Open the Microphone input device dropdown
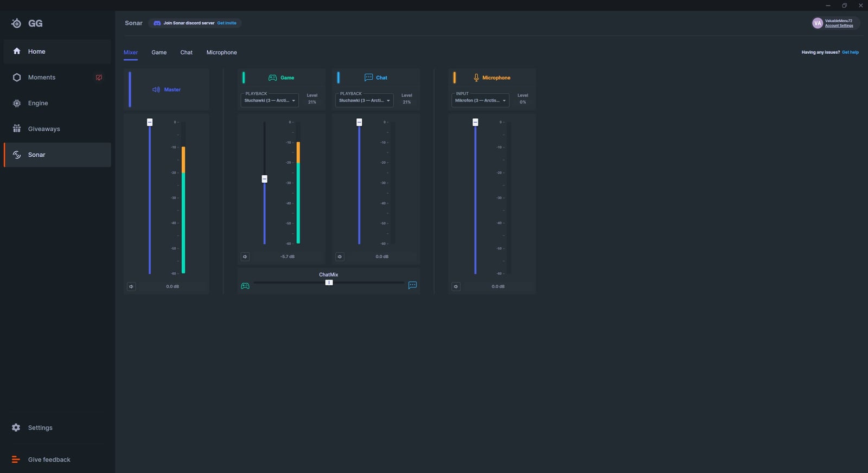This screenshot has height=473, width=868. 480,100
